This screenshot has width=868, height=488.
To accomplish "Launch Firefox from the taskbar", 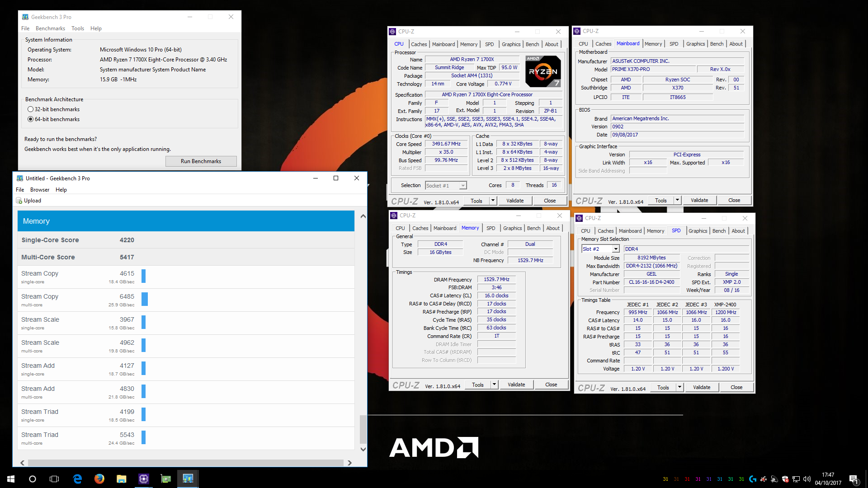I will pos(99,479).
